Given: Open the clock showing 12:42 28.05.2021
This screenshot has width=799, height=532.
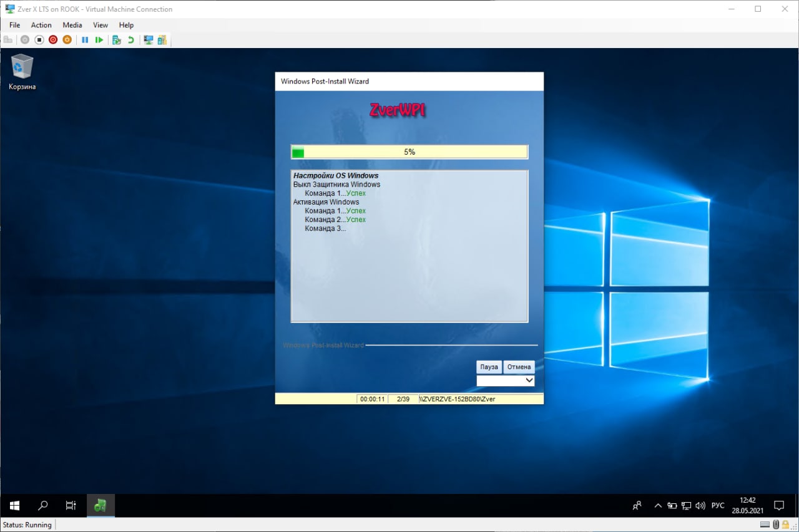Looking at the screenshot, I should click(x=747, y=506).
